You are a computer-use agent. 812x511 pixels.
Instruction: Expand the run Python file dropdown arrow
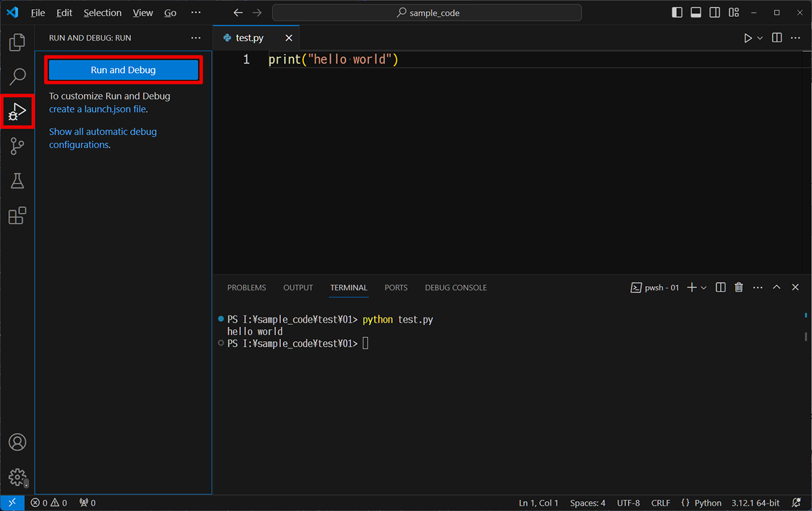760,38
